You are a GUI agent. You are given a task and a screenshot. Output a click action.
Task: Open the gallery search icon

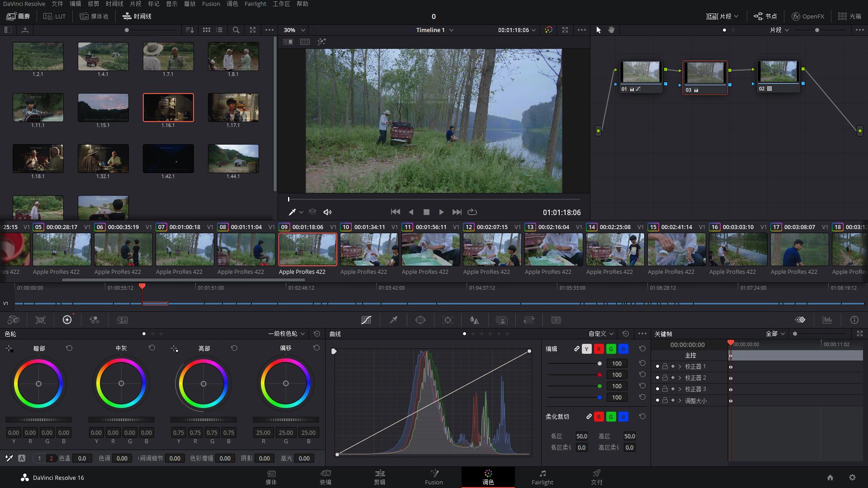pyautogui.click(x=236, y=30)
